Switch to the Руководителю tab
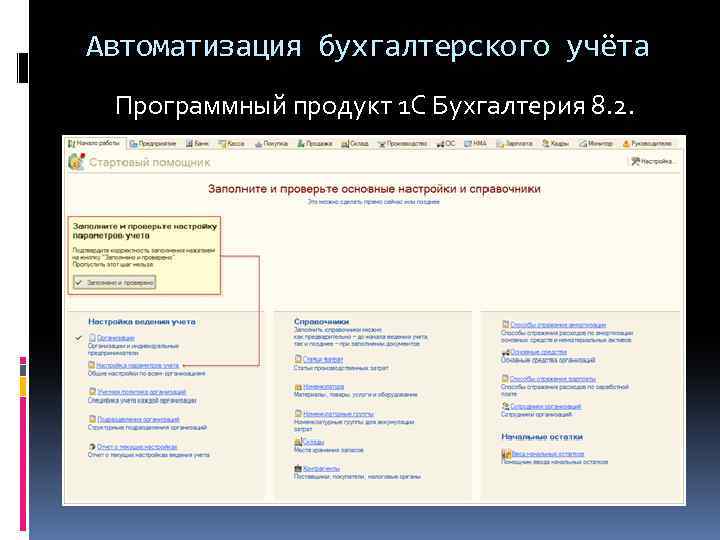The width and height of the screenshot is (720, 540). (647, 144)
